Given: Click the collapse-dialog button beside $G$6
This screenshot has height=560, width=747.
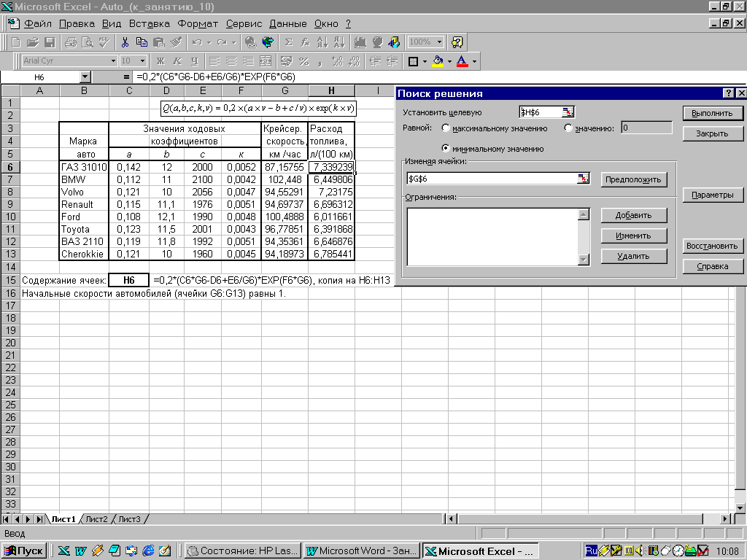Looking at the screenshot, I should pos(583,179).
